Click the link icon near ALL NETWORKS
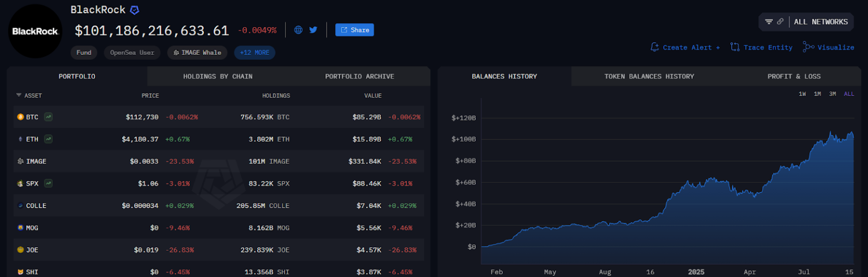Image resolution: width=868 pixels, height=277 pixels. [x=780, y=22]
